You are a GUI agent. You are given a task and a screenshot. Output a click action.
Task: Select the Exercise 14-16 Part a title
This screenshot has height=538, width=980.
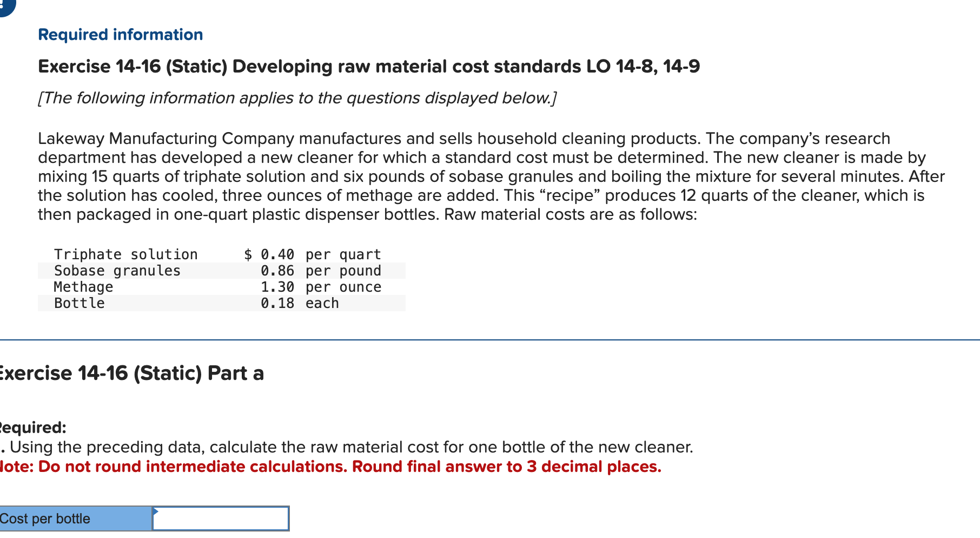coord(132,373)
